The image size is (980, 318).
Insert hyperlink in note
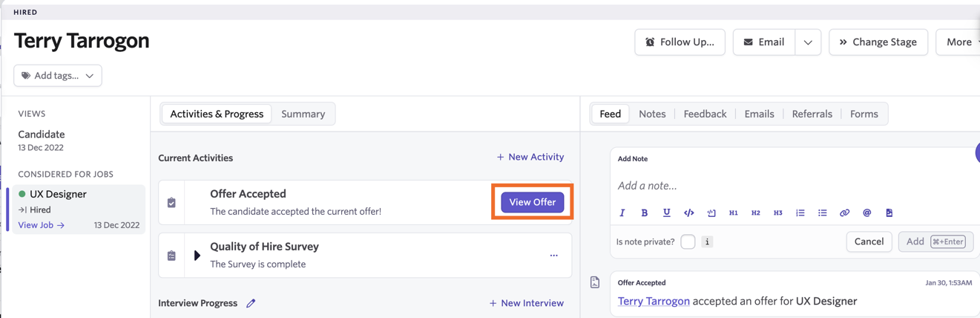844,213
